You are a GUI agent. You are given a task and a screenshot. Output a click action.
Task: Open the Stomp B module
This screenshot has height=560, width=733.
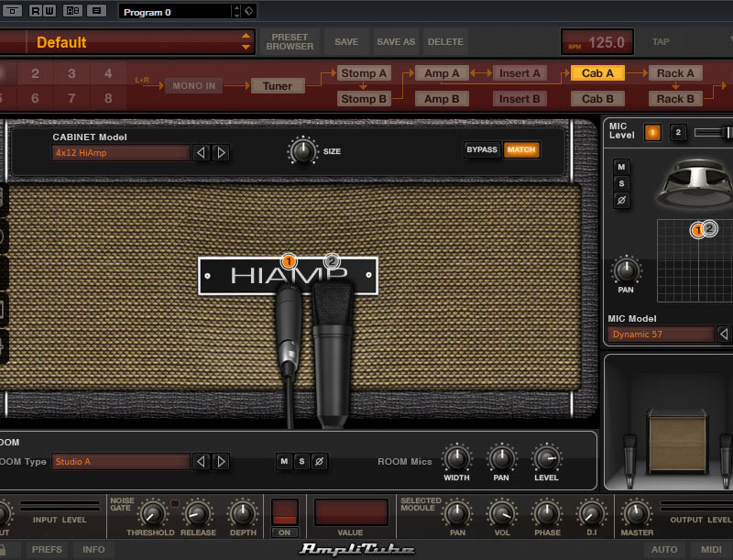[364, 99]
